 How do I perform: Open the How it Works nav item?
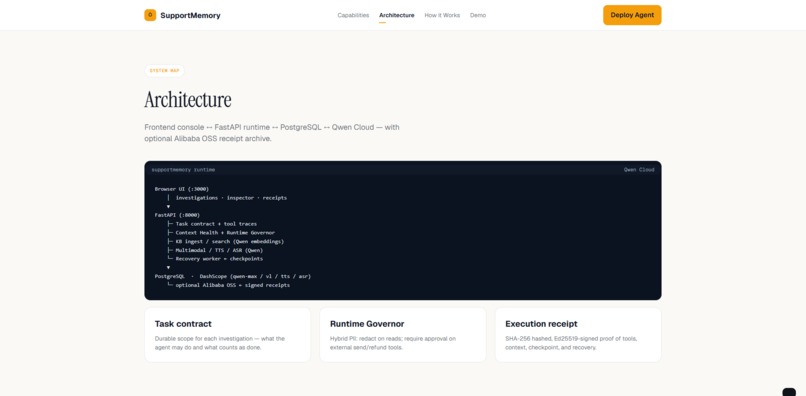tap(442, 15)
